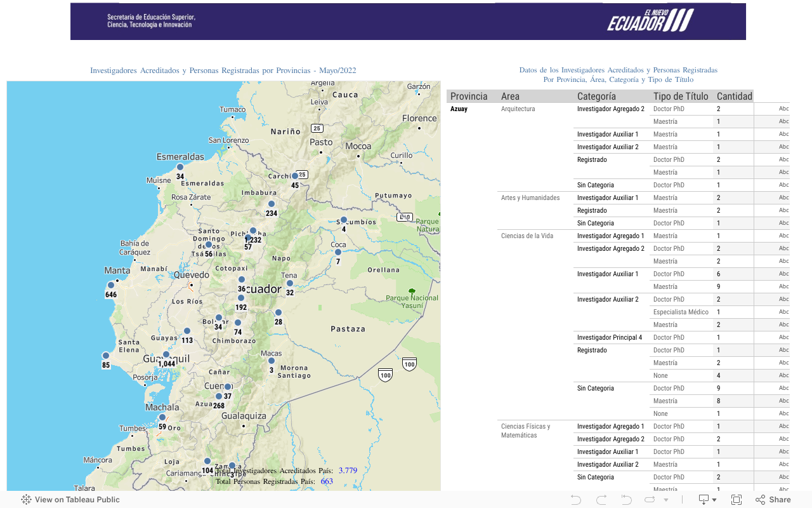Click the Undo arrow in the Tableau toolbar
Viewport: 812px width, 508px height.
tap(576, 500)
